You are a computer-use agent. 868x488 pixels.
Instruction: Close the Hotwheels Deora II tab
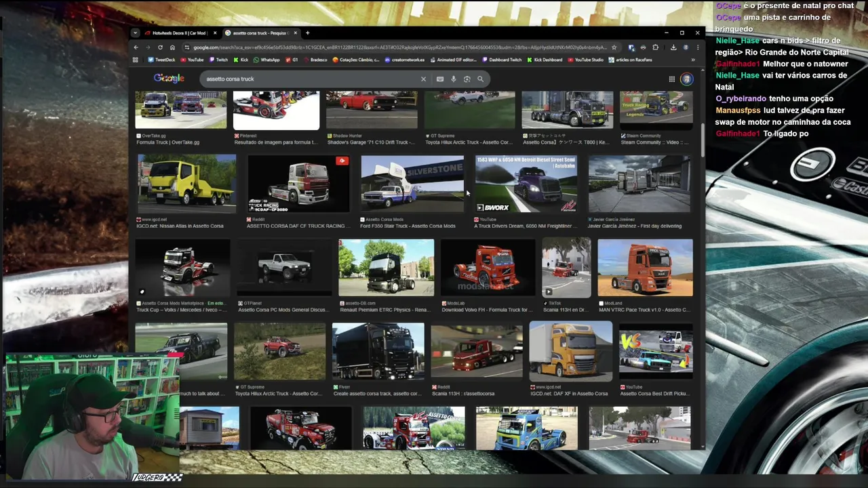pyautogui.click(x=215, y=33)
